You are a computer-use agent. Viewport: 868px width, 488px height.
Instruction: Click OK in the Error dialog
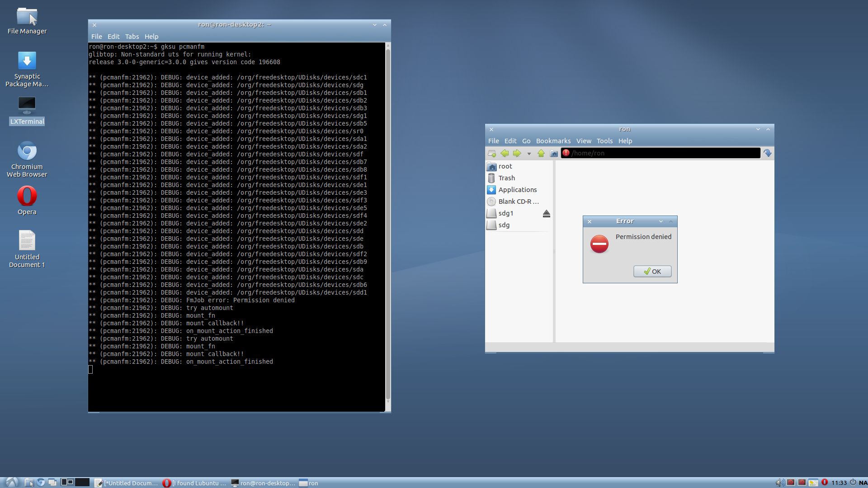[x=652, y=272]
